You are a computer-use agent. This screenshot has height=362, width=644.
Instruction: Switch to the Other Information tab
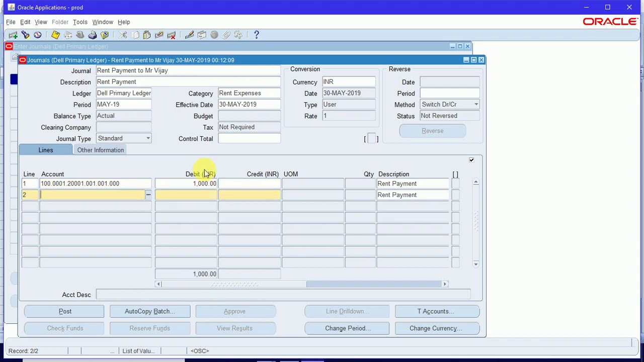pyautogui.click(x=101, y=150)
